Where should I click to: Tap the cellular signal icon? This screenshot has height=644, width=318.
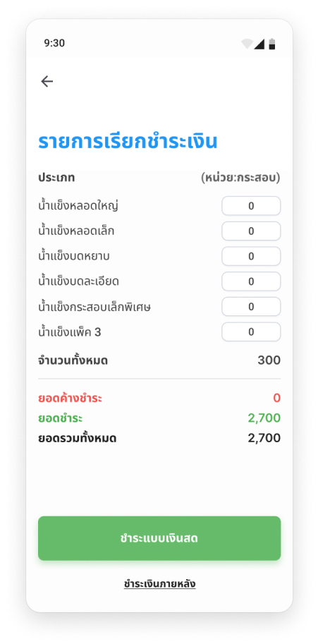(x=259, y=44)
